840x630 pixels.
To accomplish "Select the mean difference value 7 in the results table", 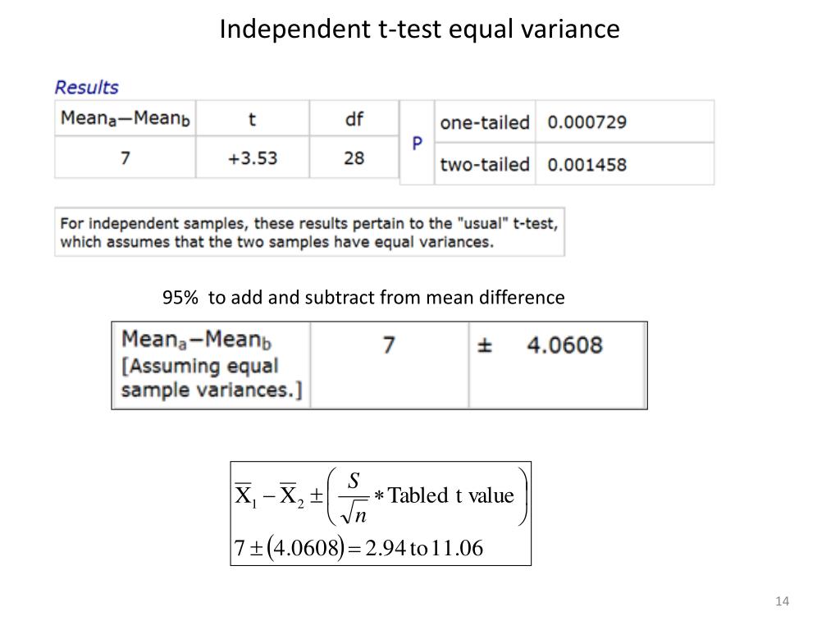I will [125, 157].
